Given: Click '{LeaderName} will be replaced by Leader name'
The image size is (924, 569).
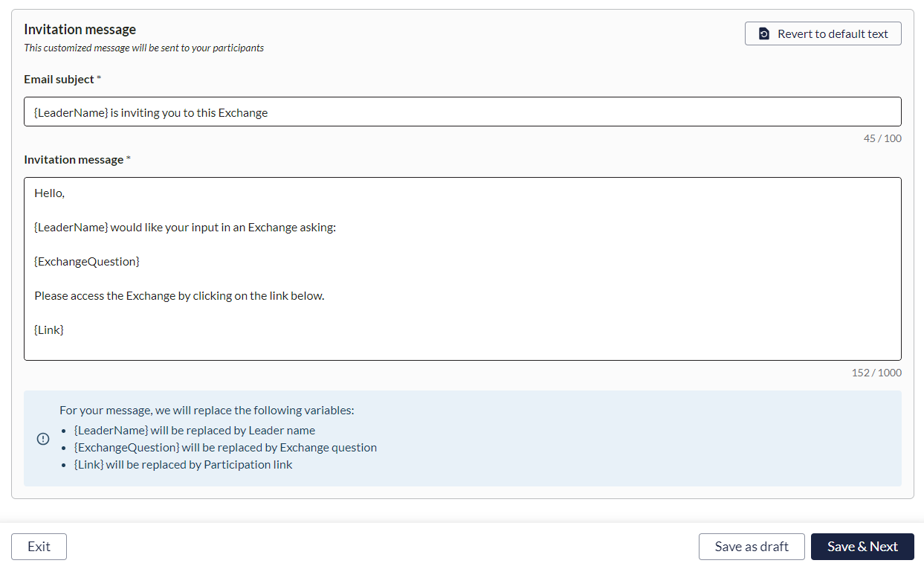Looking at the screenshot, I should pos(195,430).
